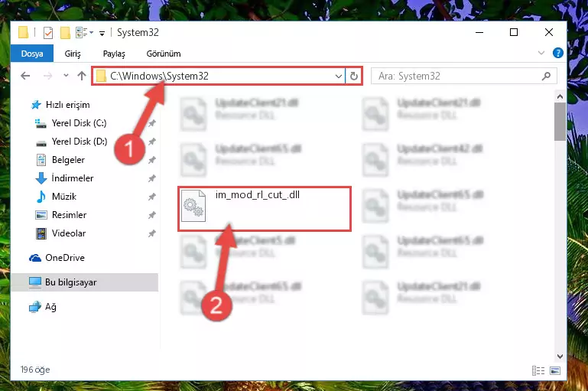Go back with the left arrow
The height and width of the screenshot is (391, 588).
coord(25,76)
